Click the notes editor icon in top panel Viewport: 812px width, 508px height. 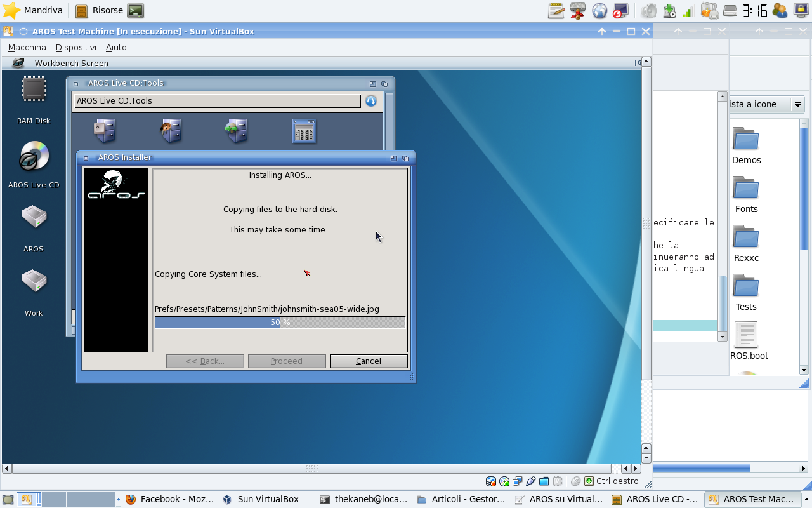pyautogui.click(x=556, y=10)
